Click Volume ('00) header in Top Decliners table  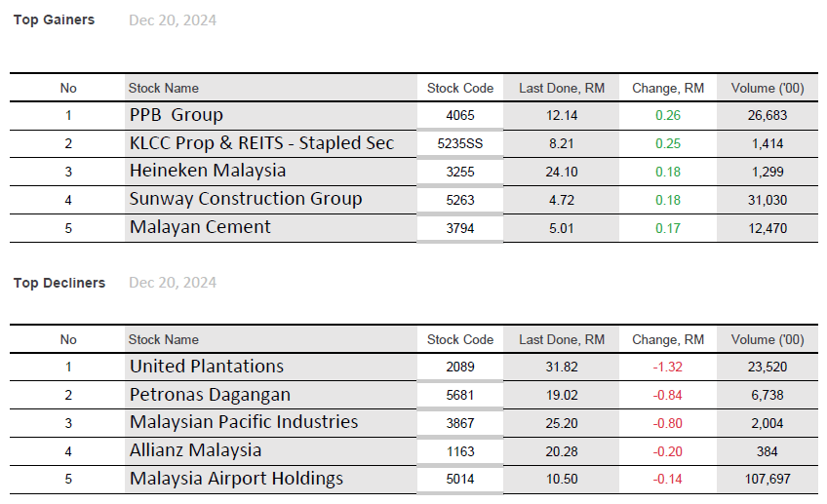[768, 339]
